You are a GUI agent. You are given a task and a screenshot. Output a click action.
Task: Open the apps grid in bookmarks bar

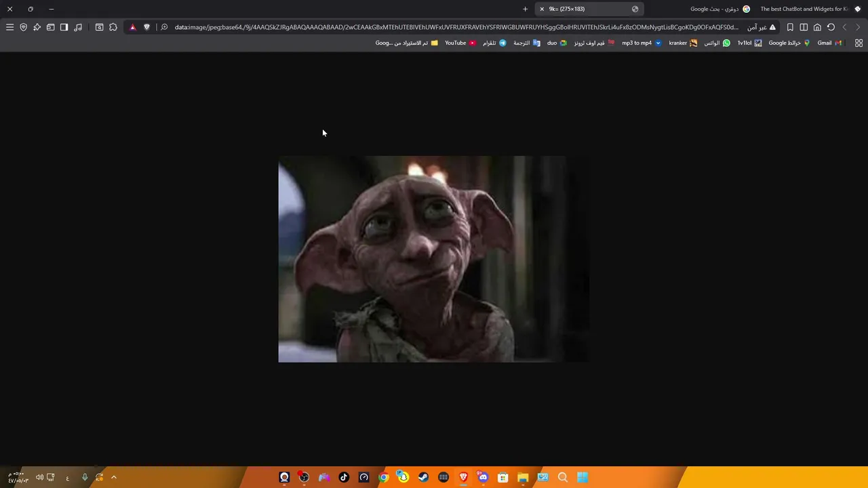859,43
